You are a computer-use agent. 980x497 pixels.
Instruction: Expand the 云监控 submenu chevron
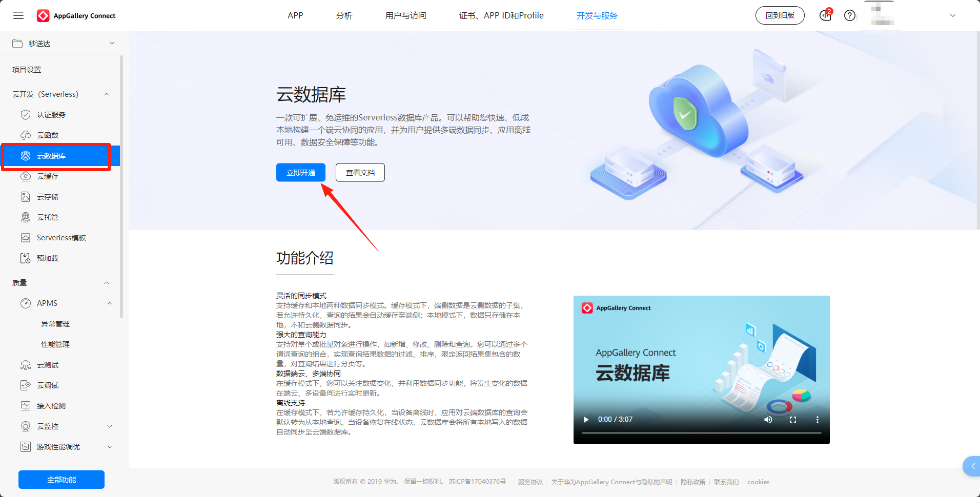pyautogui.click(x=110, y=426)
